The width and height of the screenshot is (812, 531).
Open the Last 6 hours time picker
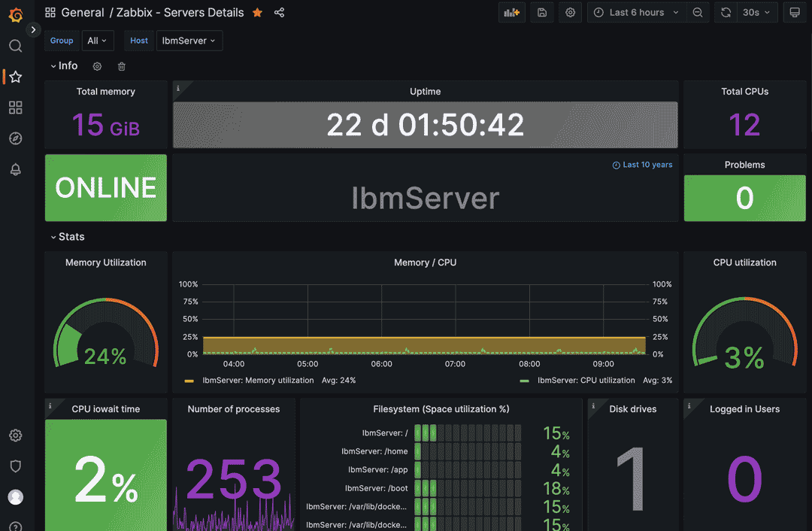tap(637, 13)
